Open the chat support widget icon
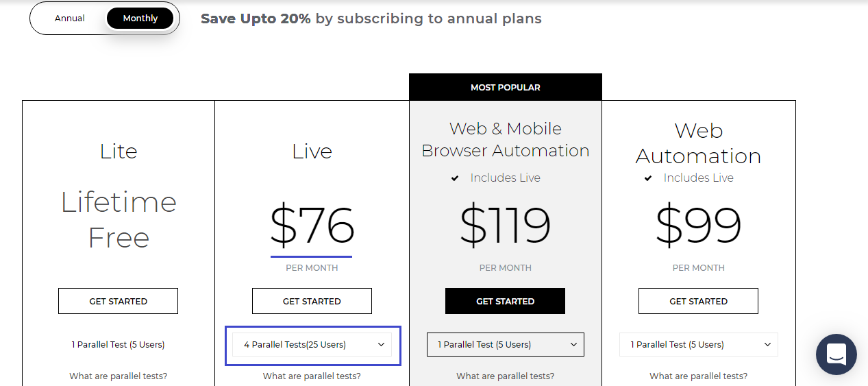868x386 pixels. click(836, 354)
